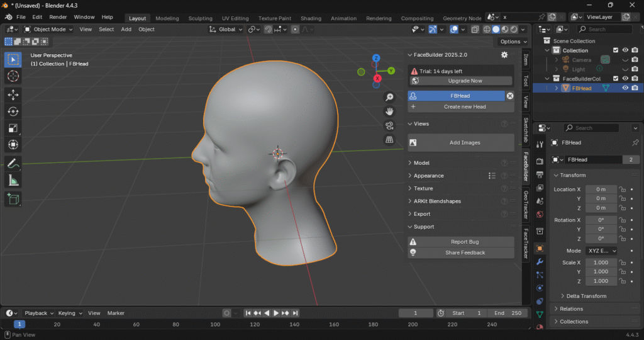Choose the Measure tool
This screenshot has width=644, height=340.
13,180
